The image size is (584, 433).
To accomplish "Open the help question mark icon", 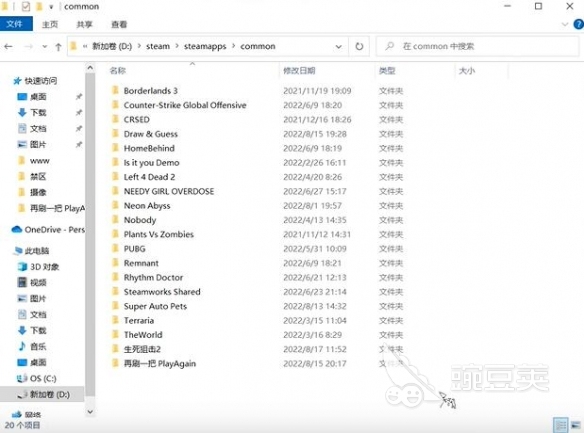I will coord(579,25).
